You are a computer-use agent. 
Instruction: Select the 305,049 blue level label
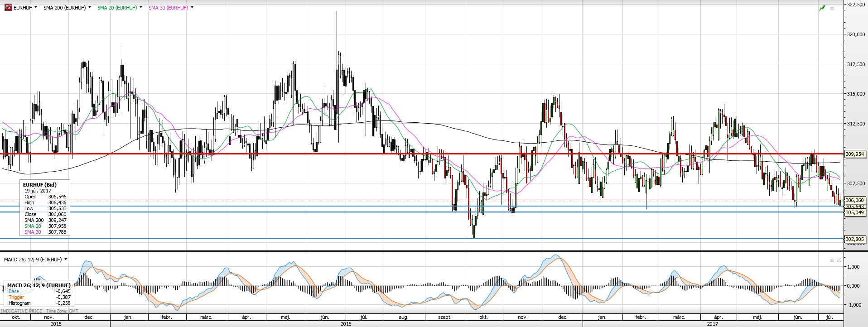(x=855, y=212)
